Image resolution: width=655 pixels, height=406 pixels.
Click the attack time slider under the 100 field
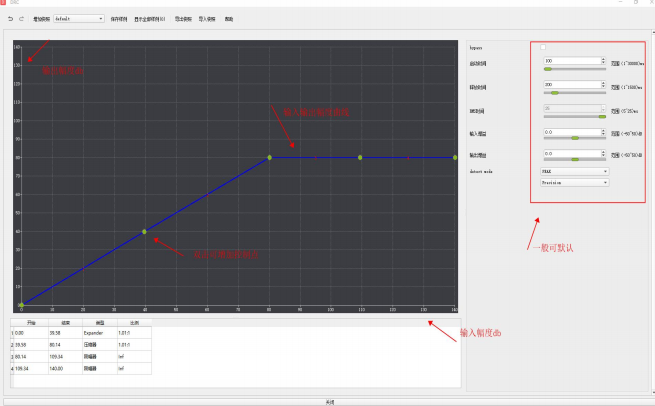coord(574,69)
